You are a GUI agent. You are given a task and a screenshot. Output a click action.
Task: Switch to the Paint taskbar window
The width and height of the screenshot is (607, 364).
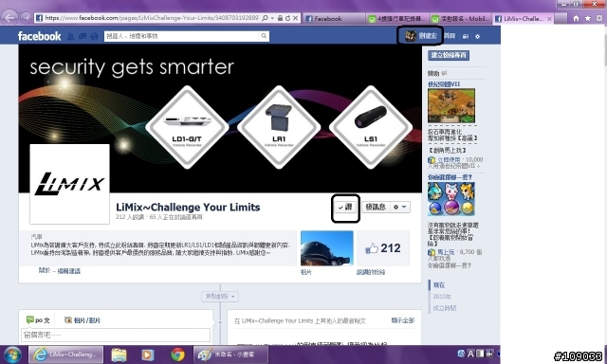coord(230,355)
